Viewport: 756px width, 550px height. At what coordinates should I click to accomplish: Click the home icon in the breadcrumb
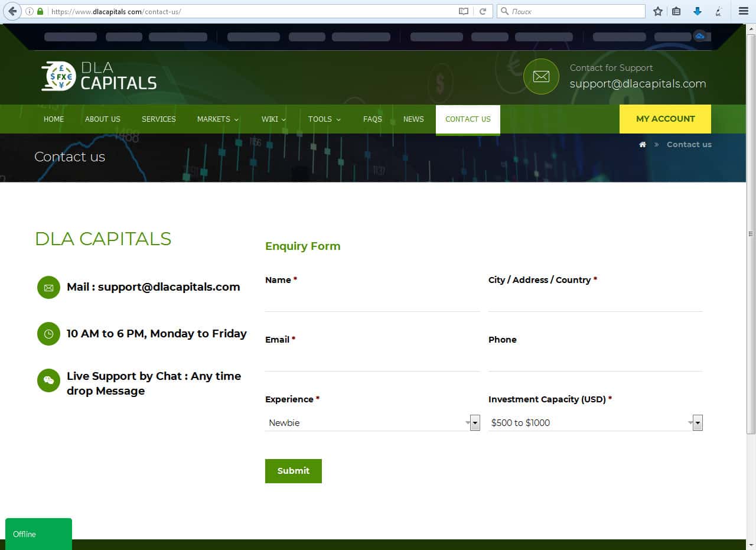[643, 145]
